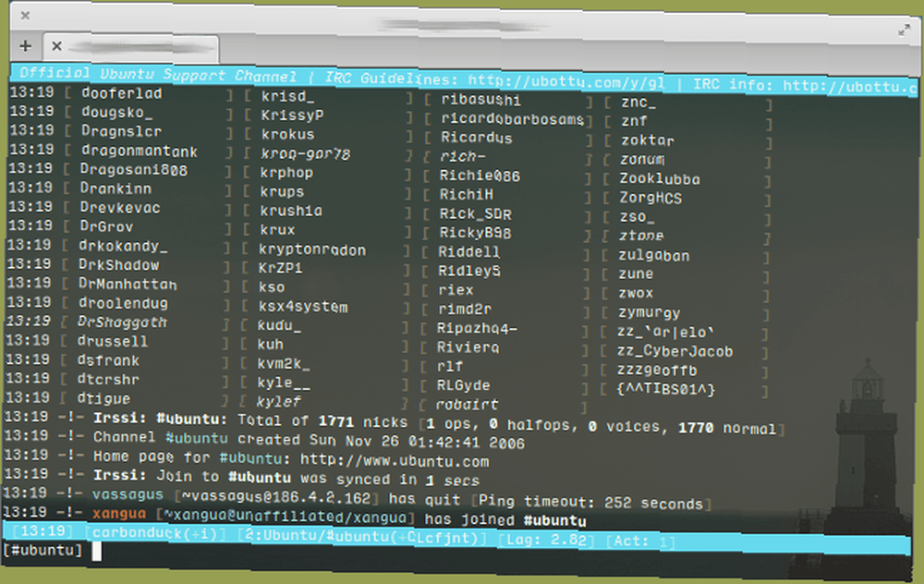Click vassagus quit message nick
Image resolution: width=924 pixels, height=584 pixels.
pyautogui.click(x=128, y=493)
